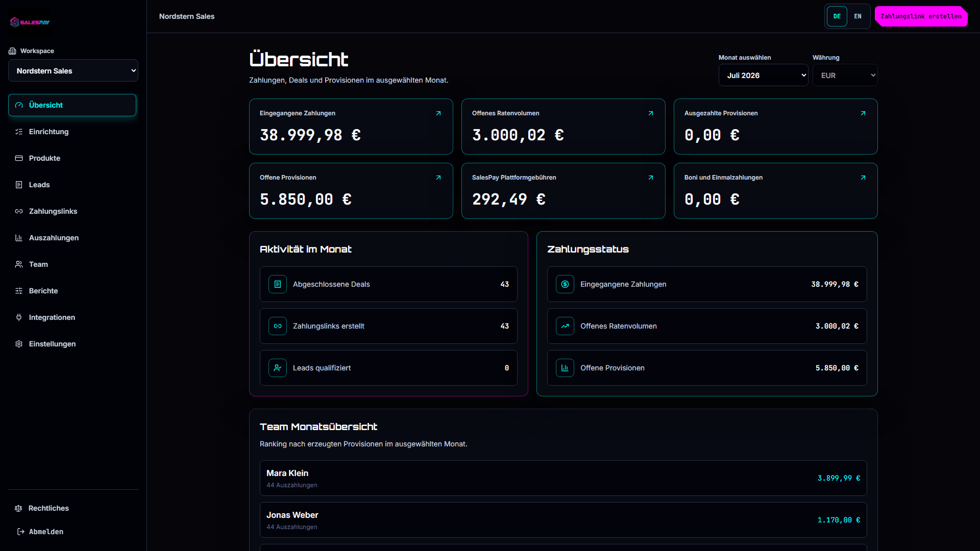Click the Leads qualifiziert person icon

(278, 368)
